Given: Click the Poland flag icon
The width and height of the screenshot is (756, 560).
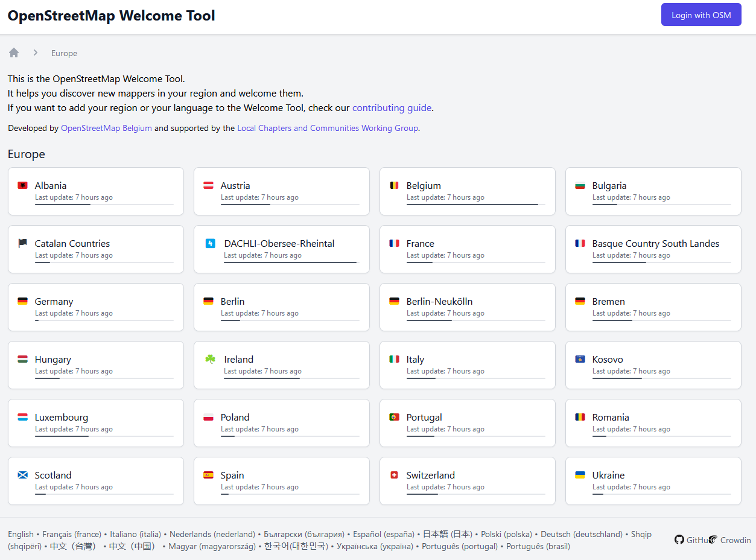Looking at the screenshot, I should tap(209, 417).
